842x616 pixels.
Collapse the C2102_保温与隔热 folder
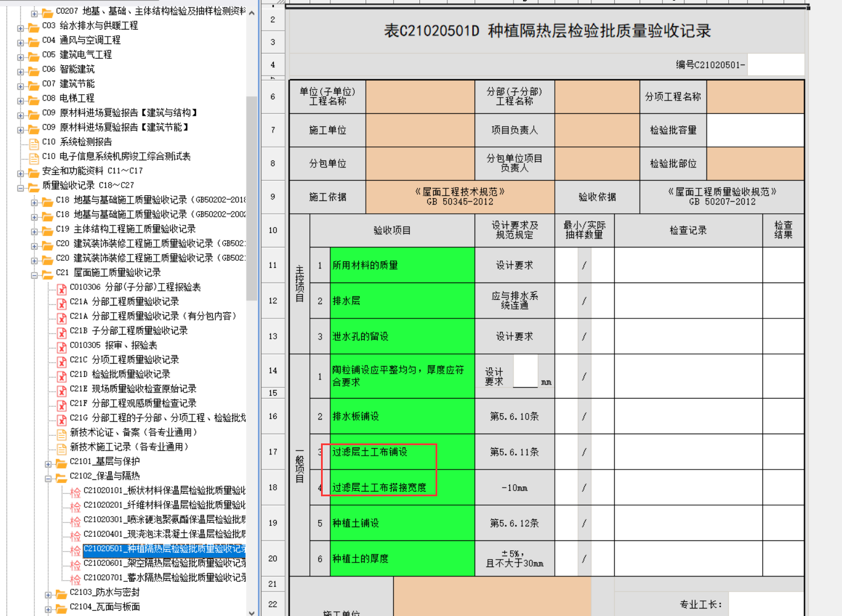pos(48,478)
